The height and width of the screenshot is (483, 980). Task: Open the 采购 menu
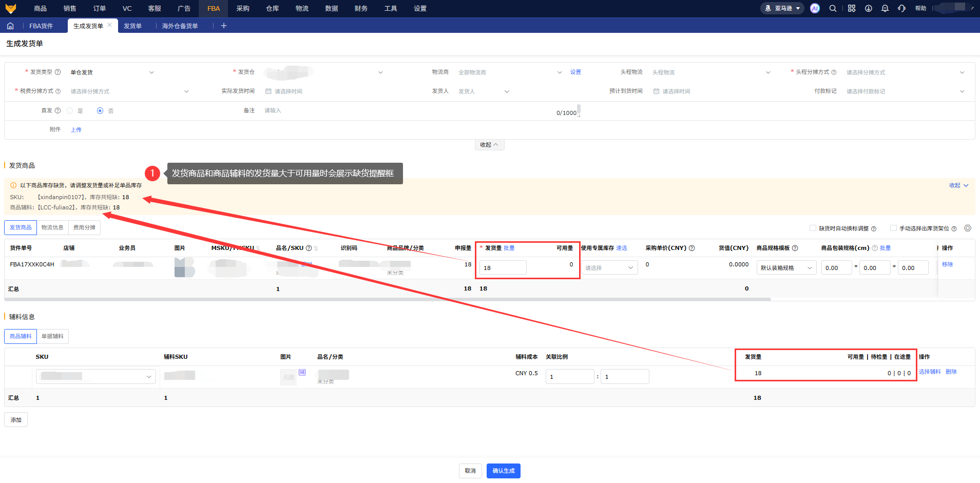pyautogui.click(x=243, y=9)
